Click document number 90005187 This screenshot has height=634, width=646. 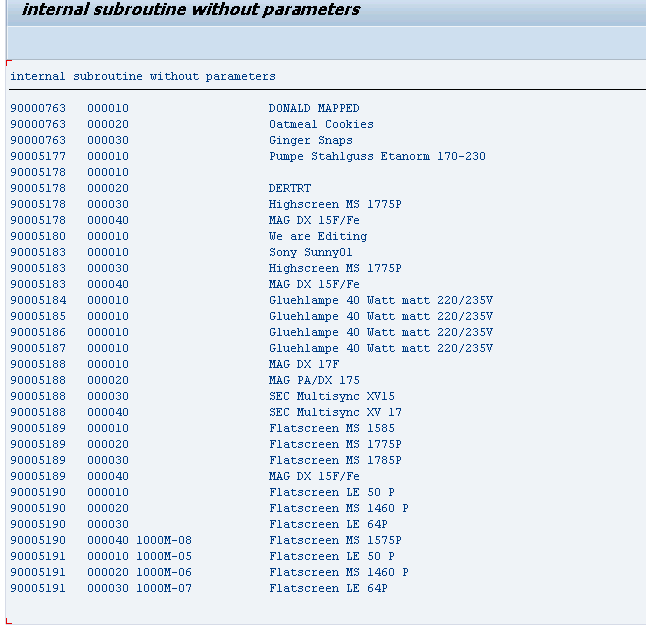tap(38, 348)
